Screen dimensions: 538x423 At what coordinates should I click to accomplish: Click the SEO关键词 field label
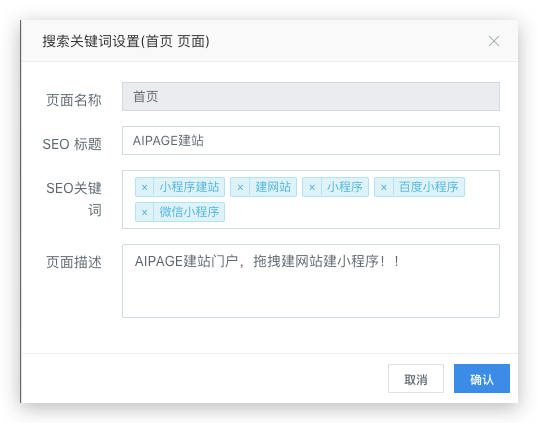(74, 199)
